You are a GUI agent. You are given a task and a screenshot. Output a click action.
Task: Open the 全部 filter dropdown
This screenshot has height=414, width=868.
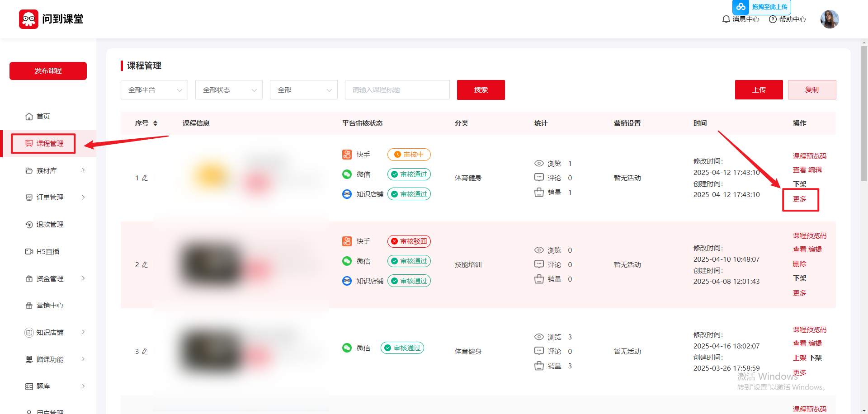tap(303, 90)
